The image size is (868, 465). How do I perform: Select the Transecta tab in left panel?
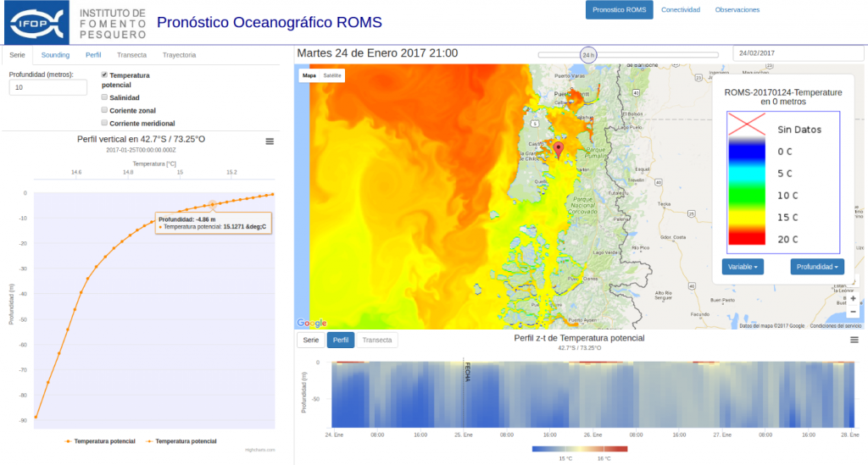coord(131,55)
